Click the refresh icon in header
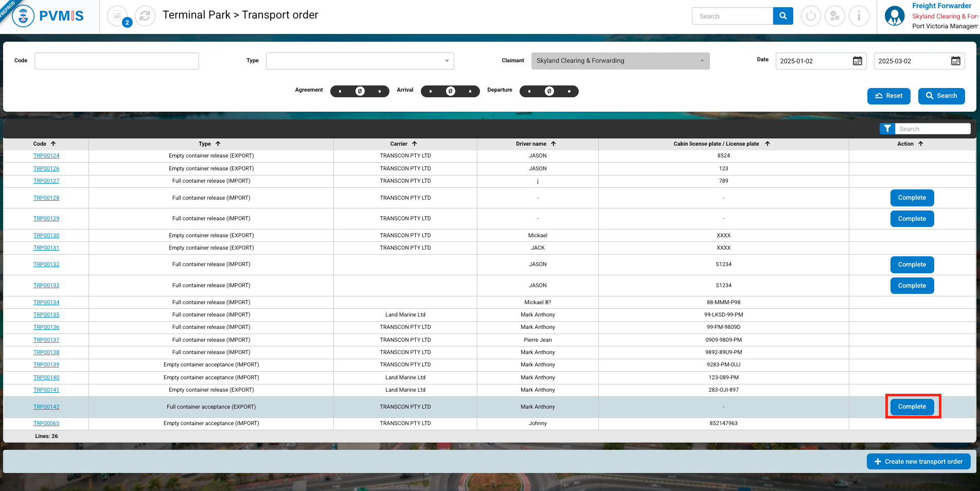This screenshot has height=491, width=980. pos(145,16)
